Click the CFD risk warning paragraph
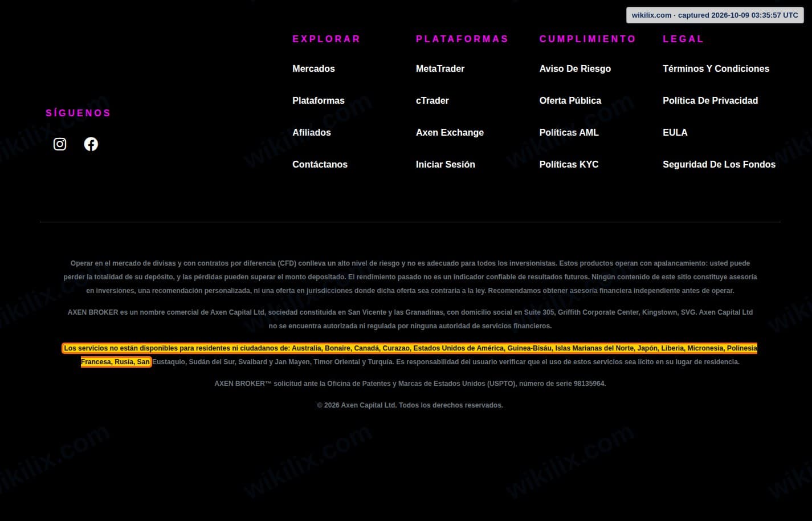812x521 pixels. pyautogui.click(x=410, y=277)
